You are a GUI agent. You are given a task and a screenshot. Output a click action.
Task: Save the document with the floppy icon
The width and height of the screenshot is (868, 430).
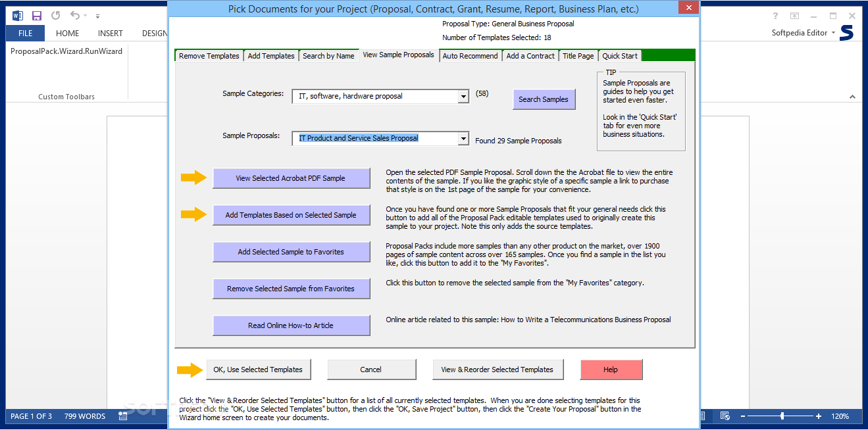tap(37, 15)
